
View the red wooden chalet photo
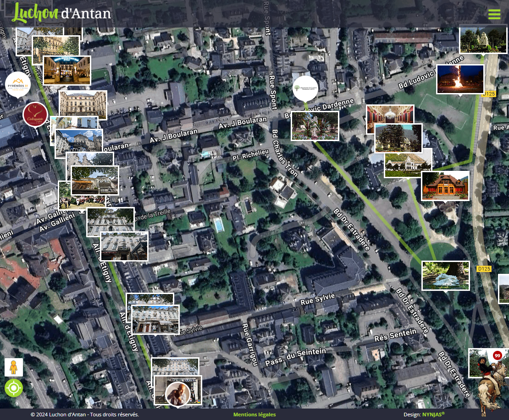[x=445, y=185]
